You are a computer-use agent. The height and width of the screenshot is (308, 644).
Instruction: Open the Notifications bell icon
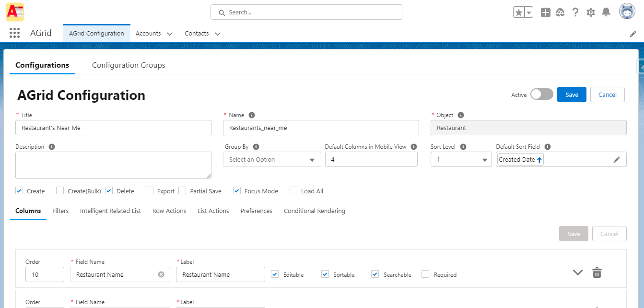pyautogui.click(x=606, y=12)
